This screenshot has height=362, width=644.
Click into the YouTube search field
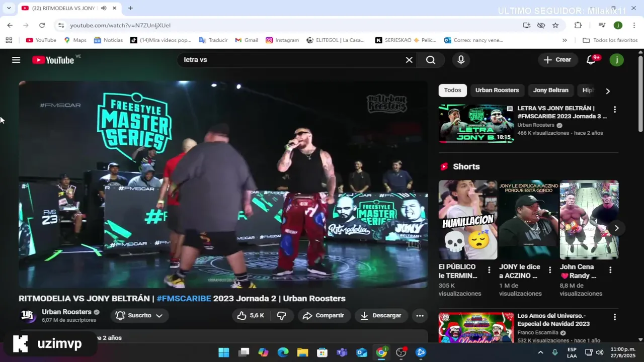point(292,60)
